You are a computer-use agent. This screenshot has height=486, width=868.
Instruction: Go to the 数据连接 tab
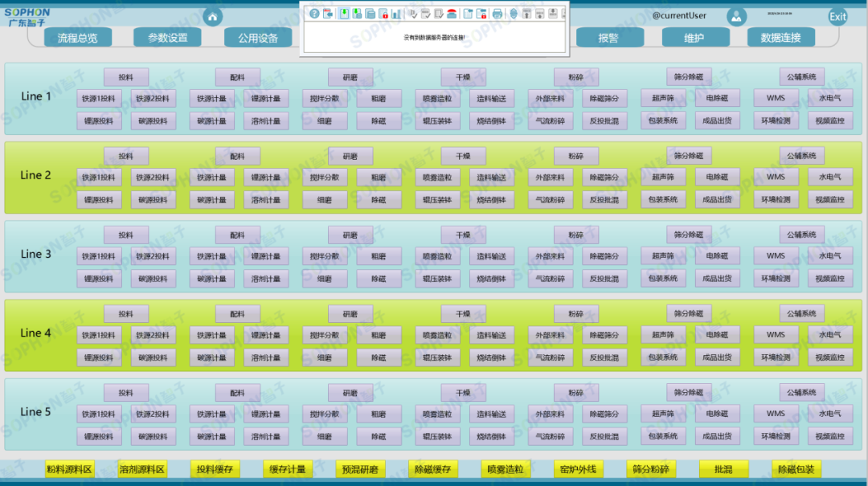(780, 38)
